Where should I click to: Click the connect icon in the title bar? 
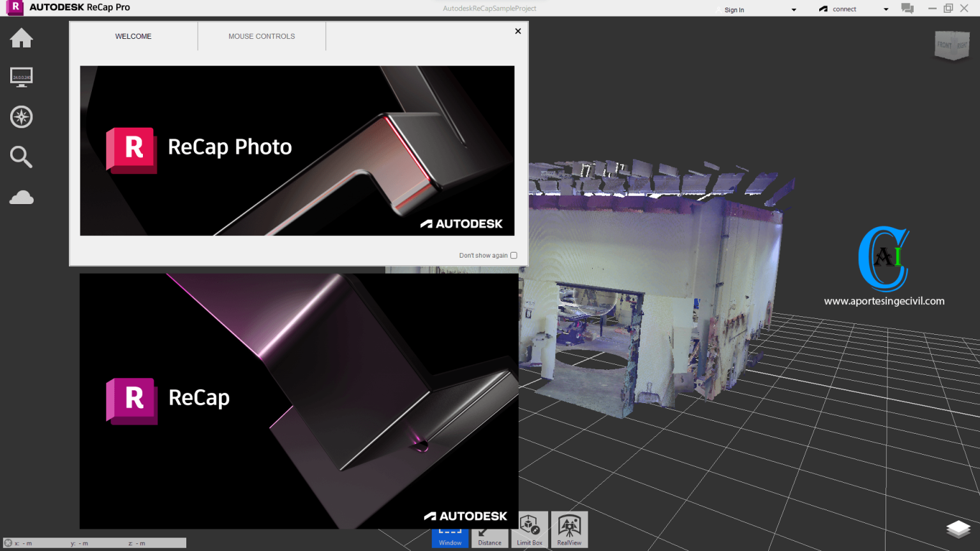823,8
